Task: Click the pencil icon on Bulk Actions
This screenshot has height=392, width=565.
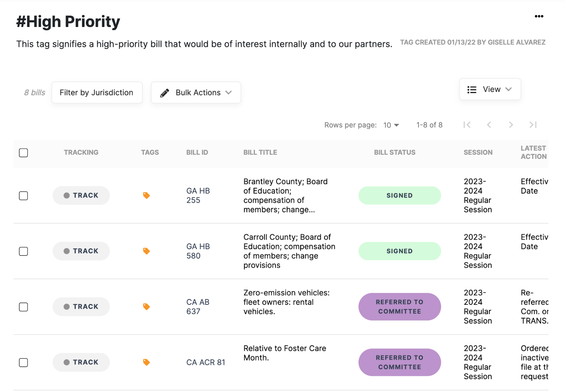Action: coord(165,92)
